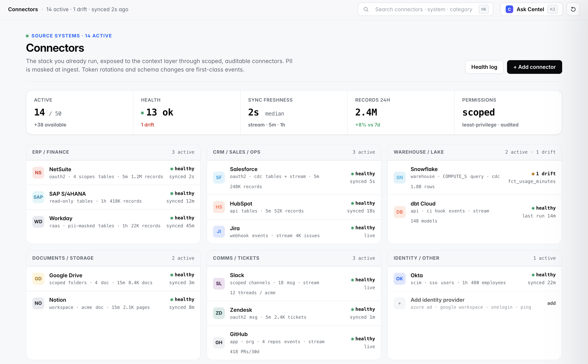Open the HubSpot connector name
The height and width of the screenshot is (364, 588).
coord(241,204)
